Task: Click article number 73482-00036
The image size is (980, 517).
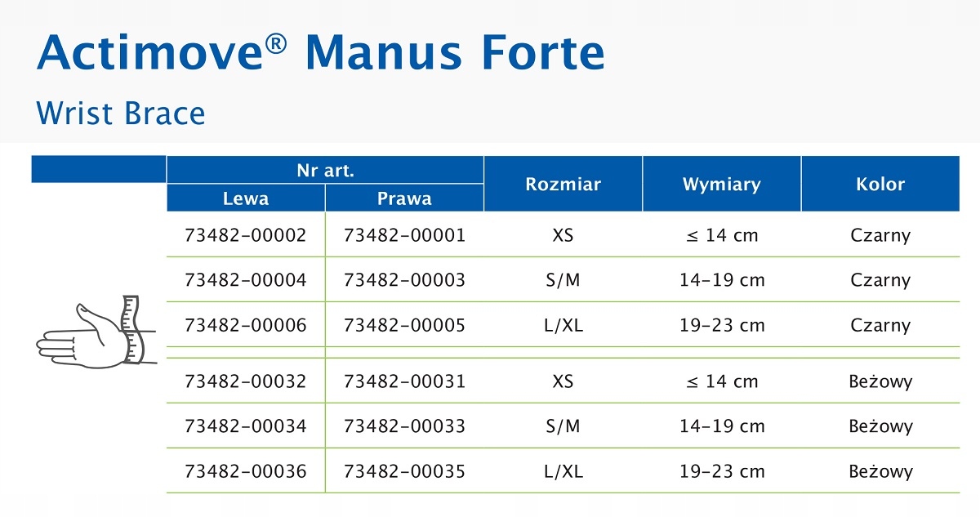Action: pyautogui.click(x=246, y=471)
